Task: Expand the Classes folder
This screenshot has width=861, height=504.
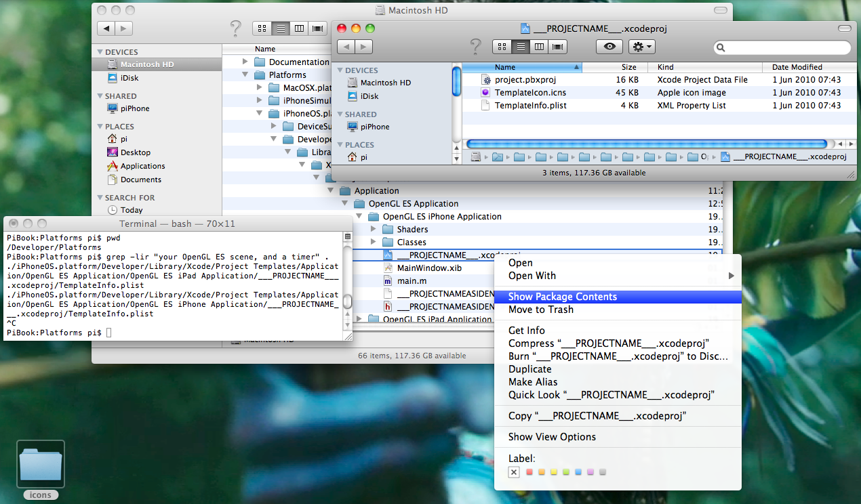Action: (x=373, y=242)
